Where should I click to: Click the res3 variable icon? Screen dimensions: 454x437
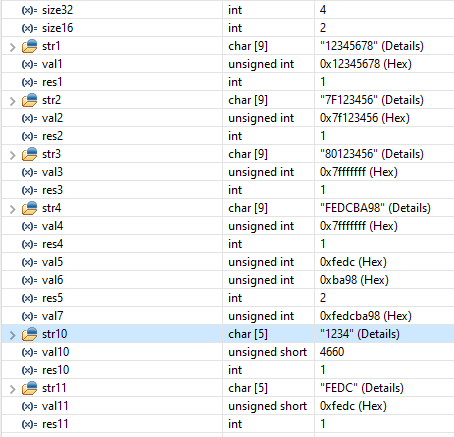[x=29, y=190]
